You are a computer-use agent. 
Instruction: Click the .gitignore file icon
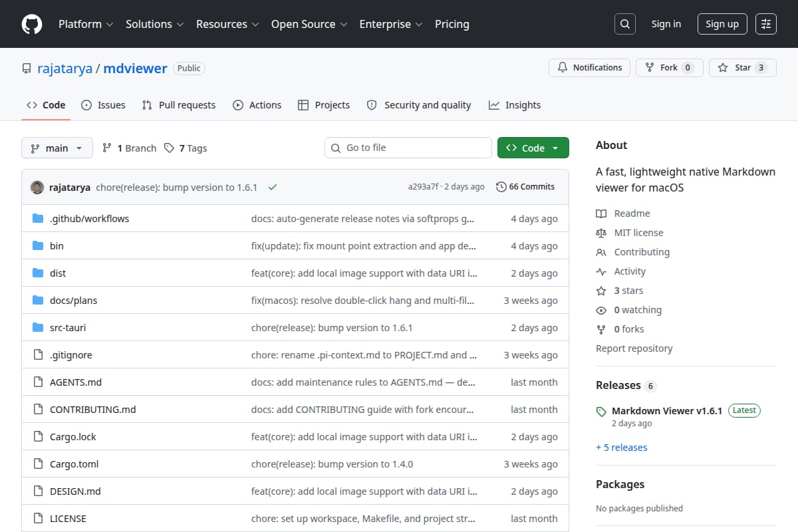point(38,355)
